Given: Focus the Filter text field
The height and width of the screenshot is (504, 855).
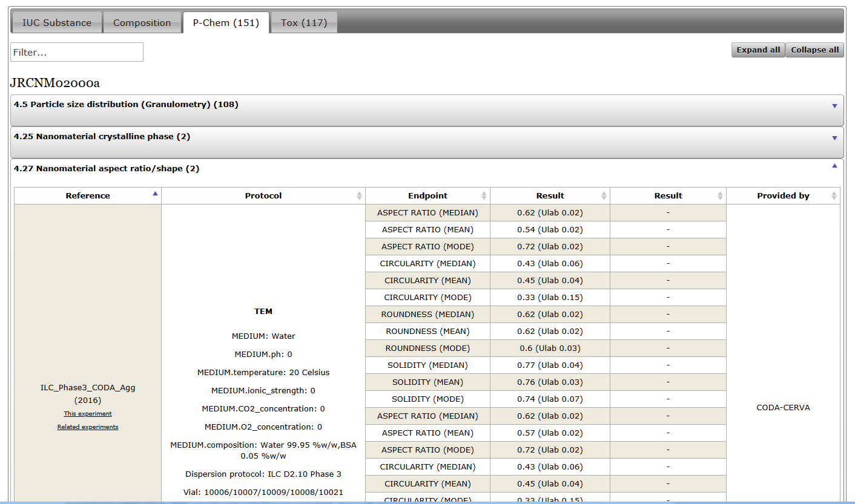Looking at the screenshot, I should (x=77, y=53).
